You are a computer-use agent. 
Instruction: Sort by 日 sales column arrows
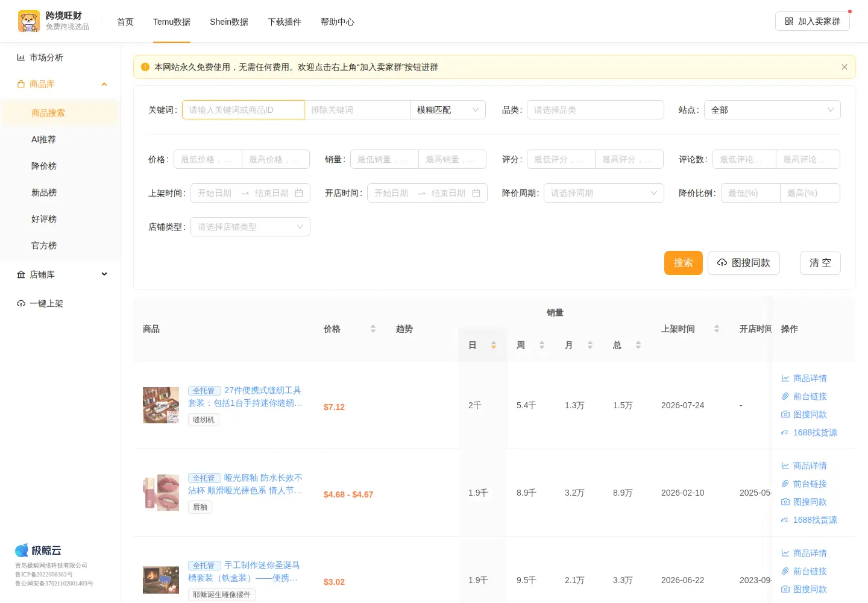[494, 345]
